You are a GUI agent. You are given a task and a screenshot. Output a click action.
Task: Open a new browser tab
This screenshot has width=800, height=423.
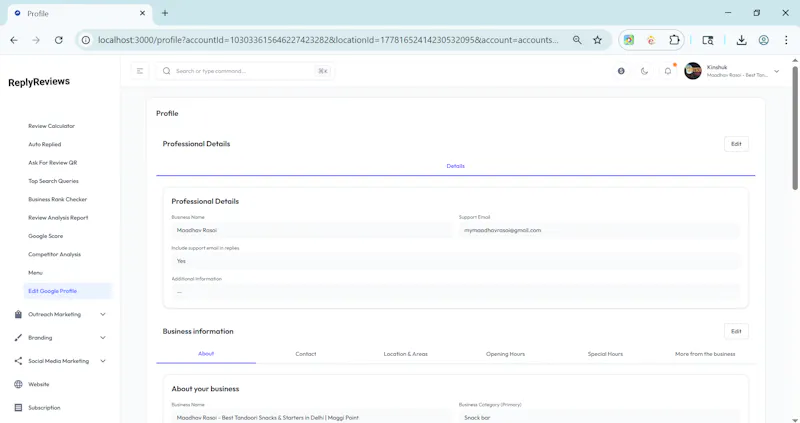(165, 13)
